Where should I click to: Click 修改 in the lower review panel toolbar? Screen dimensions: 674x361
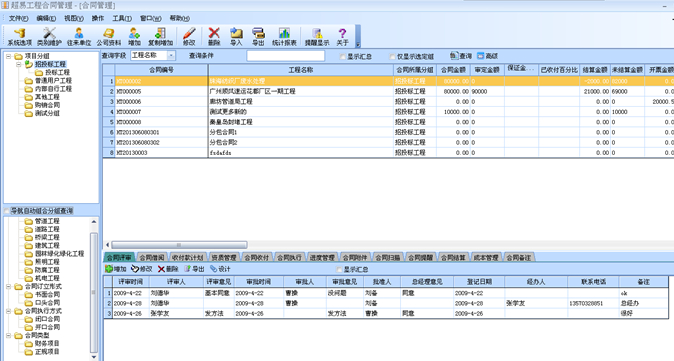pyautogui.click(x=141, y=269)
